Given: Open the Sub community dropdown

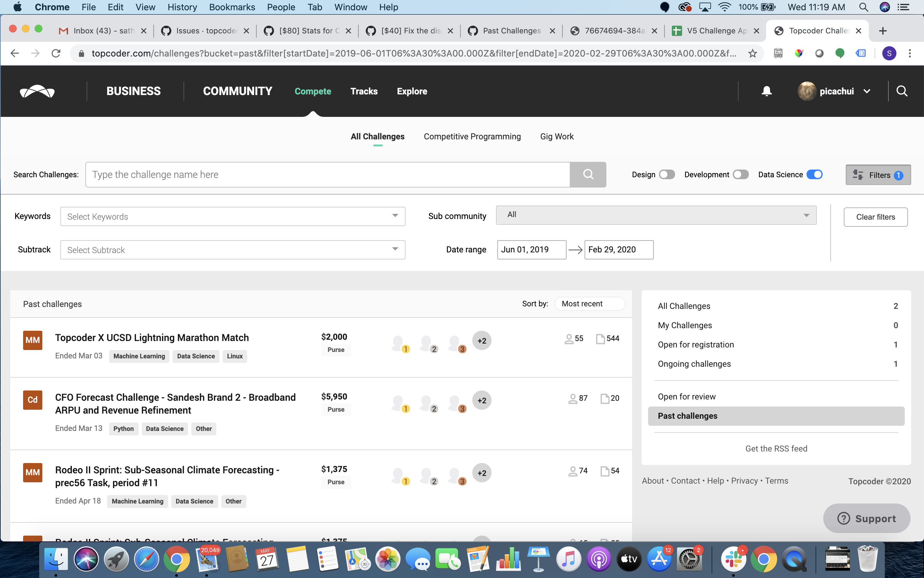Looking at the screenshot, I should [656, 215].
